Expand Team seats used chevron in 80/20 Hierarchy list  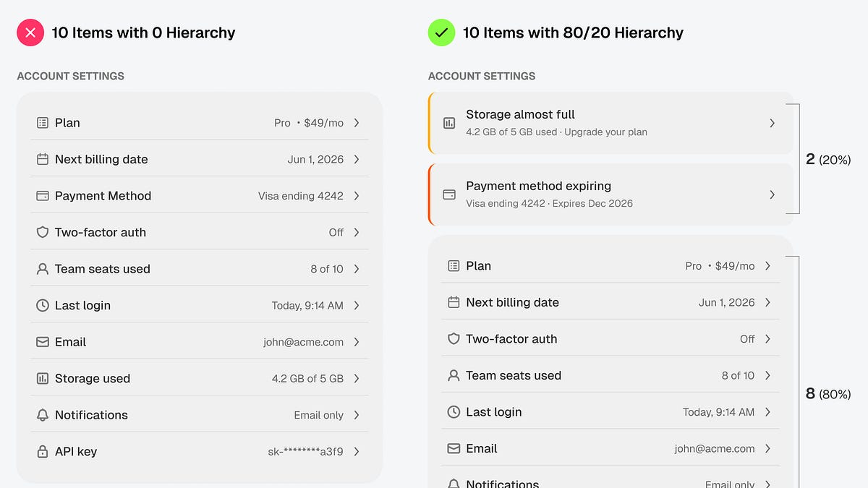[x=767, y=375]
